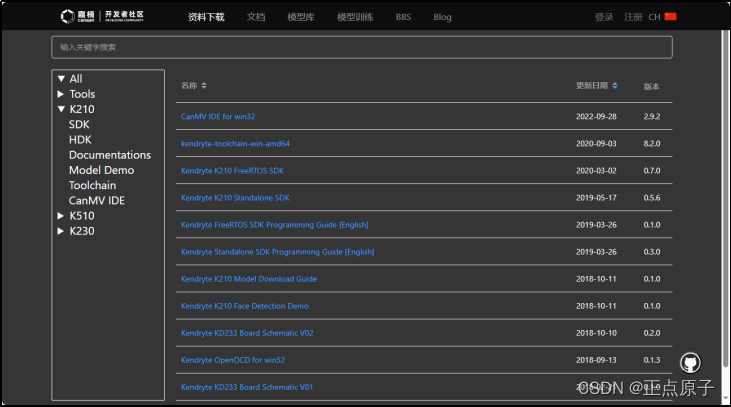Go to the 模型库 navigation tab
731x407 pixels.
click(x=301, y=17)
